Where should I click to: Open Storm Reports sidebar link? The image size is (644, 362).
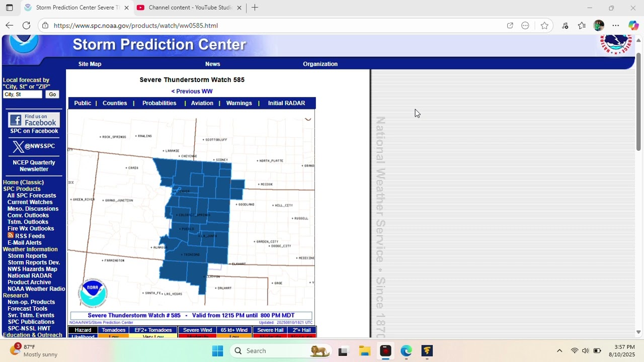27,256
